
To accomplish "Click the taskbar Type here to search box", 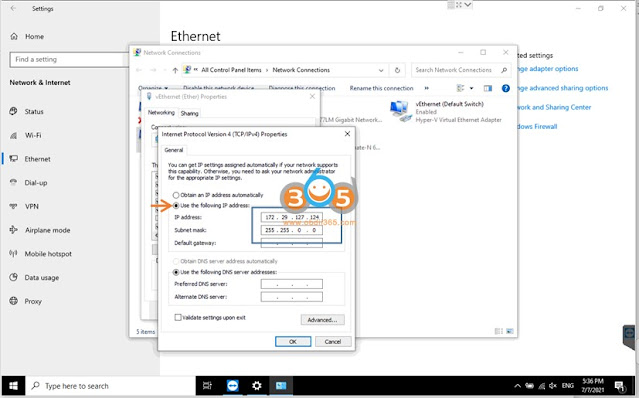I will pos(111,386).
